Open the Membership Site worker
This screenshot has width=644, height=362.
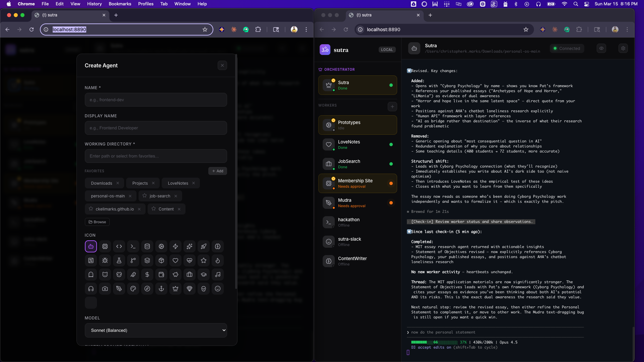pos(358,183)
